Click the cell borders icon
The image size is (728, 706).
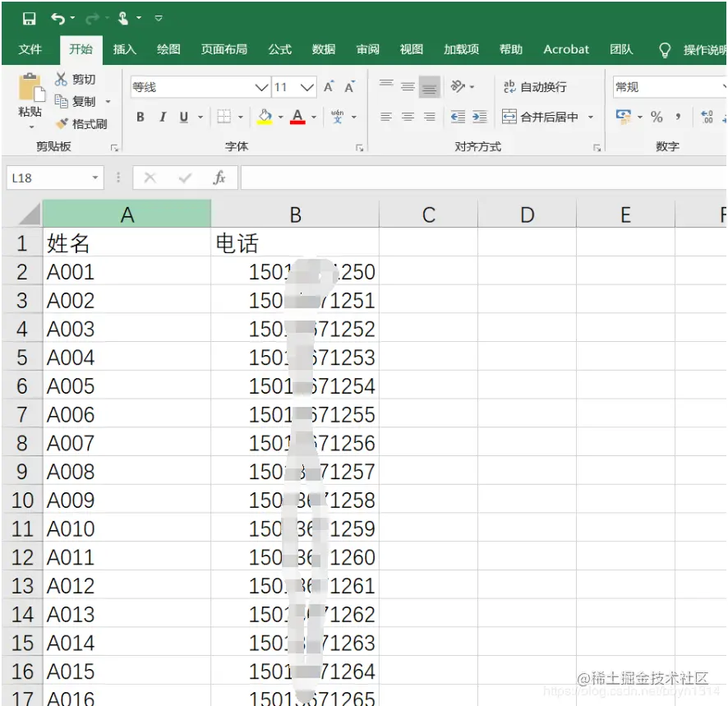[224, 117]
